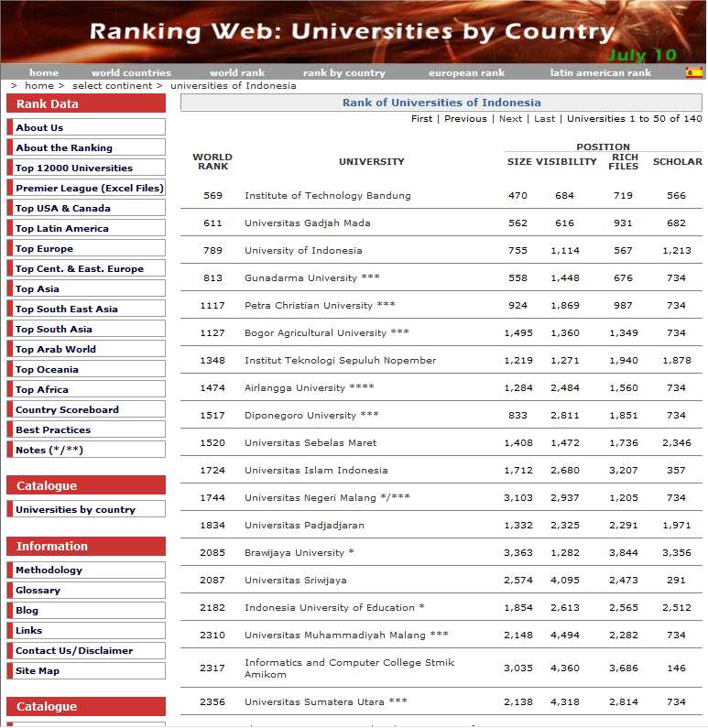Open Notes (*/**) link

click(86, 450)
